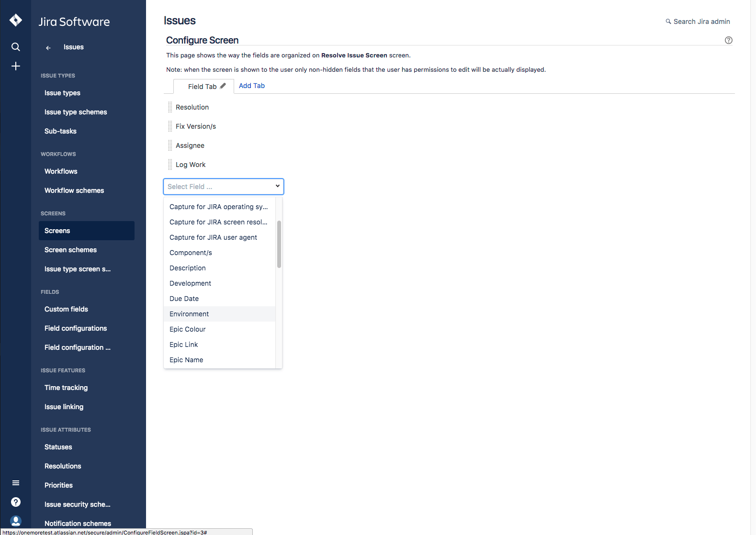Image resolution: width=756 pixels, height=535 pixels.
Task: Click the Resolution field row
Action: click(x=192, y=107)
